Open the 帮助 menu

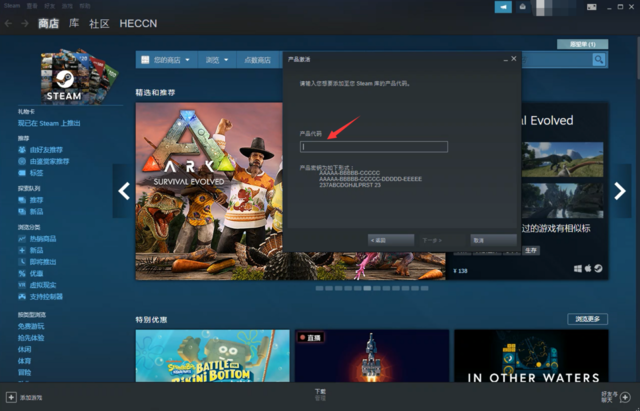(85, 6)
